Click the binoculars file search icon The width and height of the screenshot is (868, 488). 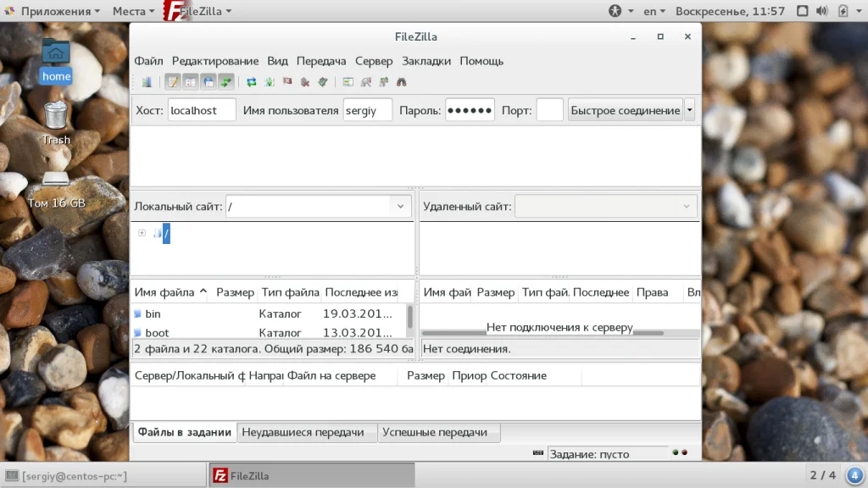click(401, 82)
